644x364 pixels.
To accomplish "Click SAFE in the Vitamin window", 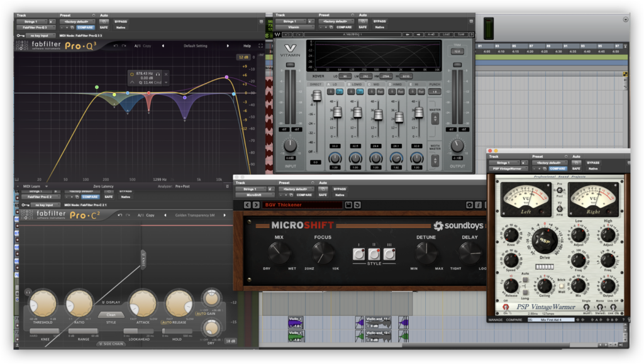I will [363, 28].
